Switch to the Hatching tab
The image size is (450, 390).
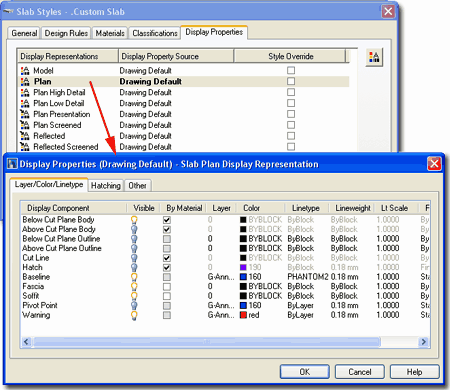(106, 186)
